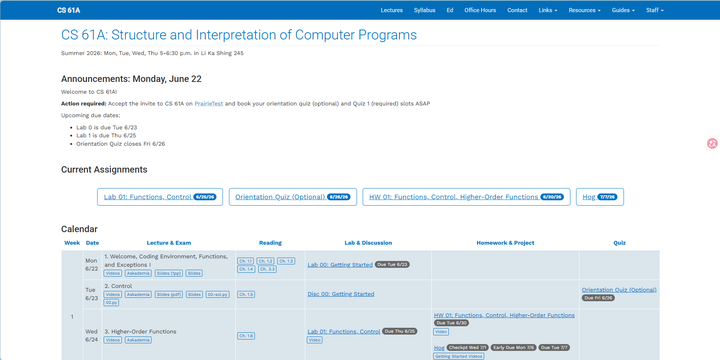This screenshot has width=720, height=360.
Task: Open Slides (pdf) for lecture 2 Control
Action: tap(169, 294)
